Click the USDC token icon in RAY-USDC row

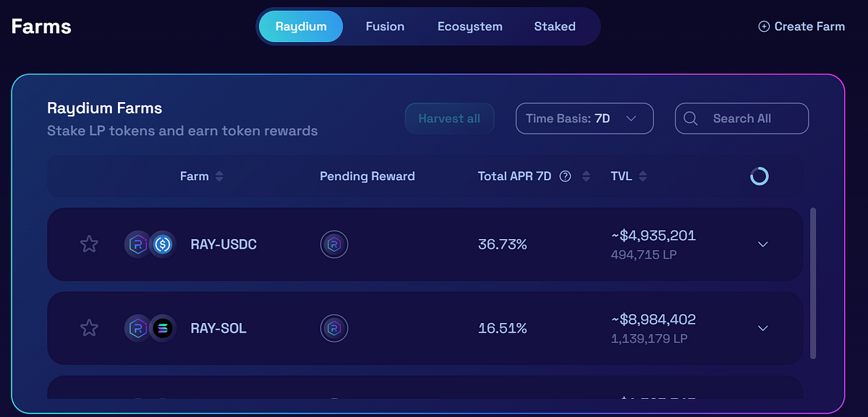[163, 244]
